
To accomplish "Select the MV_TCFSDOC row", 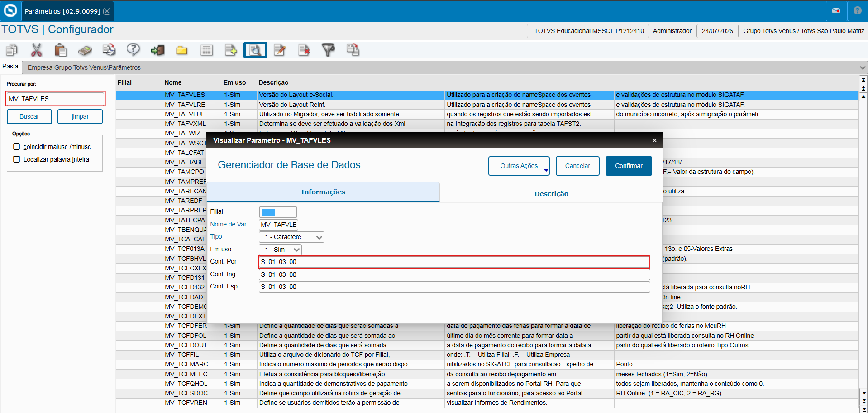I will click(x=487, y=393).
